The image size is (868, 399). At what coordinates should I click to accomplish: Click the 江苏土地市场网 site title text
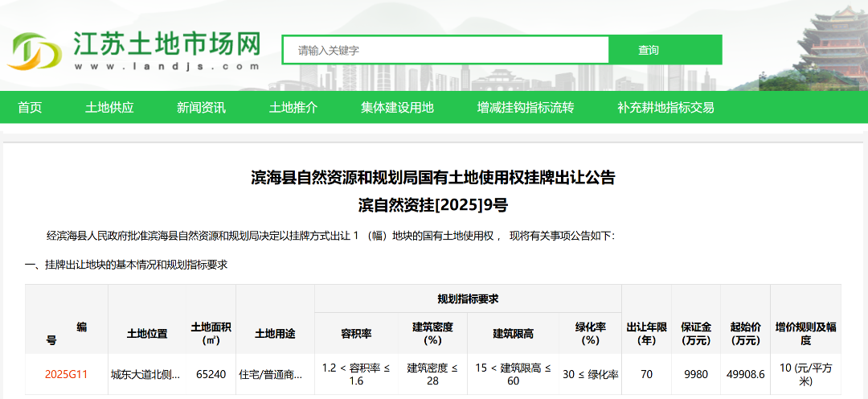167,43
